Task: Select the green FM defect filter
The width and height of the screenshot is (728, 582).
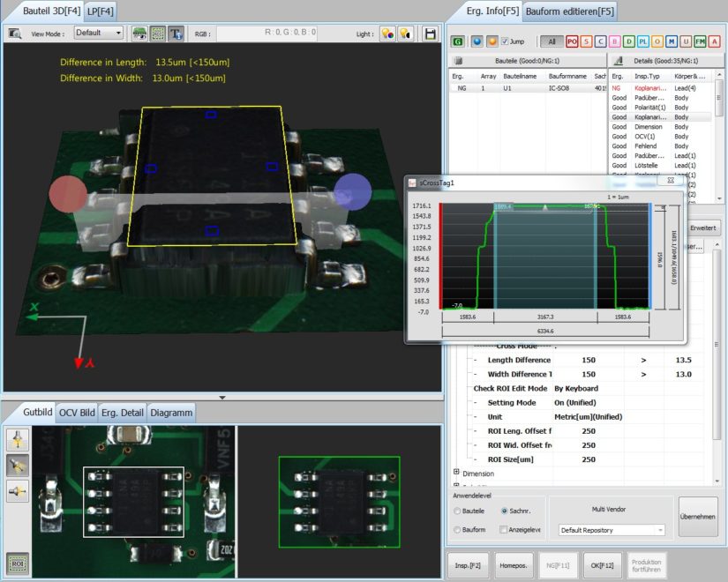Action: 700,41
